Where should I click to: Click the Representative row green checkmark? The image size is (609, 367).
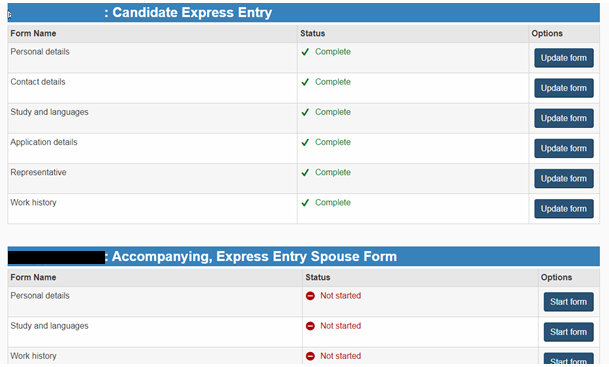pyautogui.click(x=305, y=172)
